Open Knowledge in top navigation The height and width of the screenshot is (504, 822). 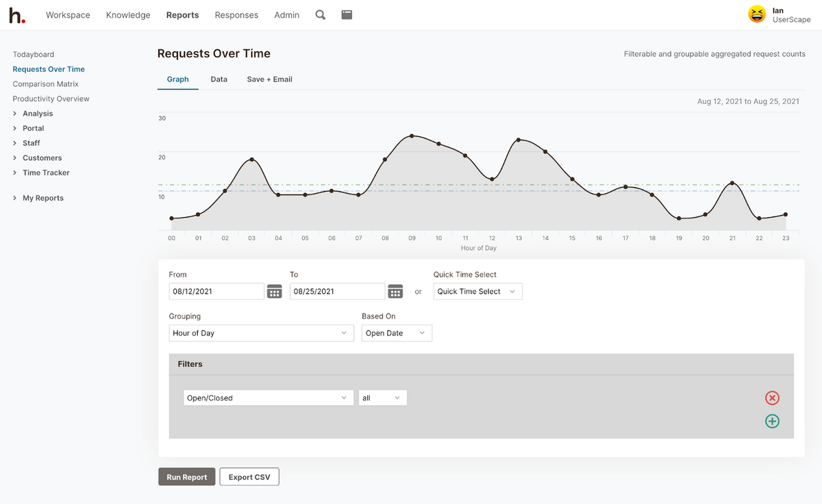coord(128,15)
